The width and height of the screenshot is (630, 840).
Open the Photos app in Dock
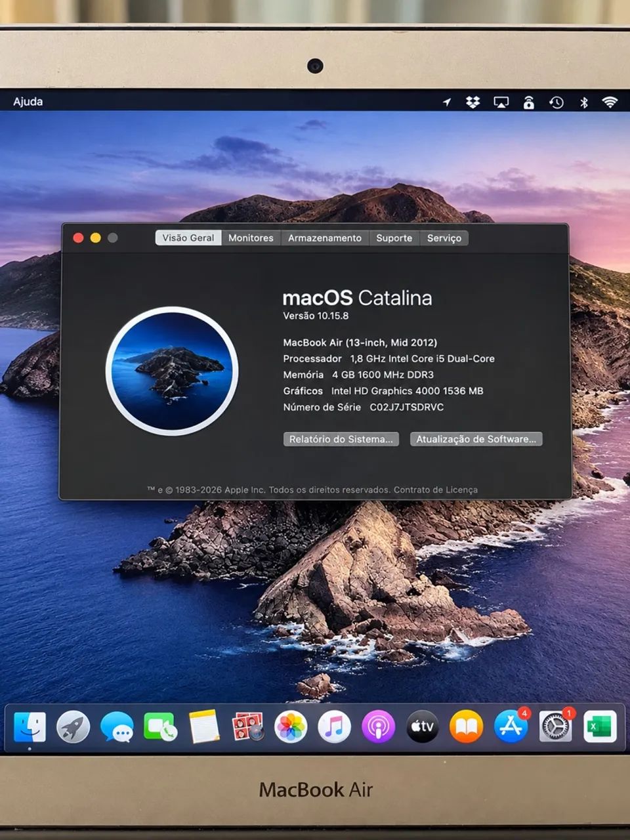pyautogui.click(x=291, y=727)
